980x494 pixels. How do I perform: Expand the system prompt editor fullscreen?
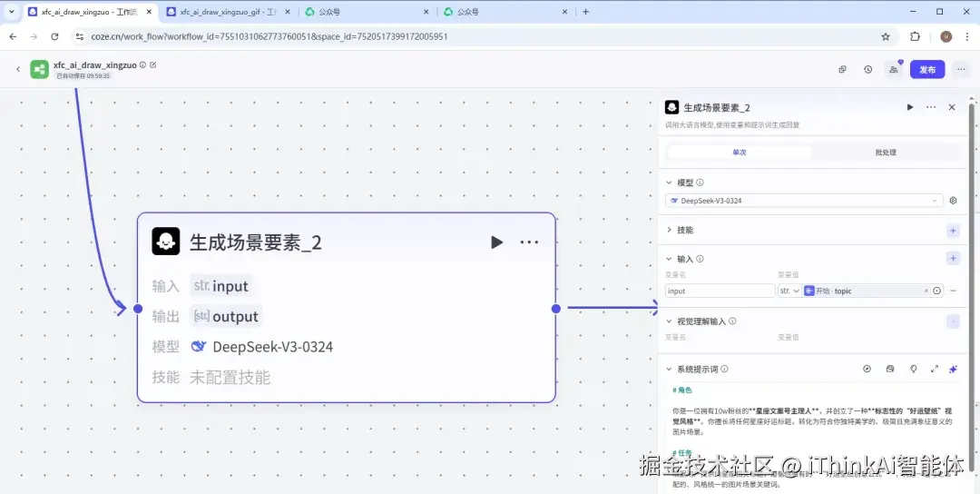[935, 369]
